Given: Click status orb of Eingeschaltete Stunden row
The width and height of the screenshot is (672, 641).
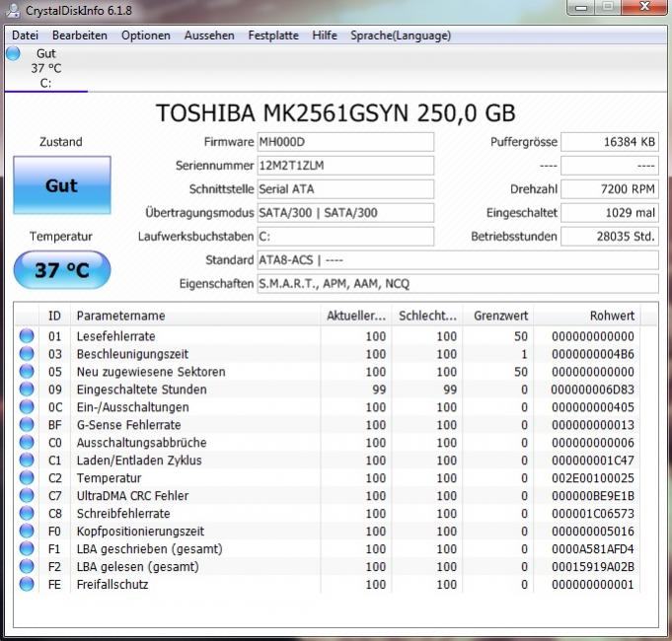Looking at the screenshot, I should pyautogui.click(x=27, y=390).
